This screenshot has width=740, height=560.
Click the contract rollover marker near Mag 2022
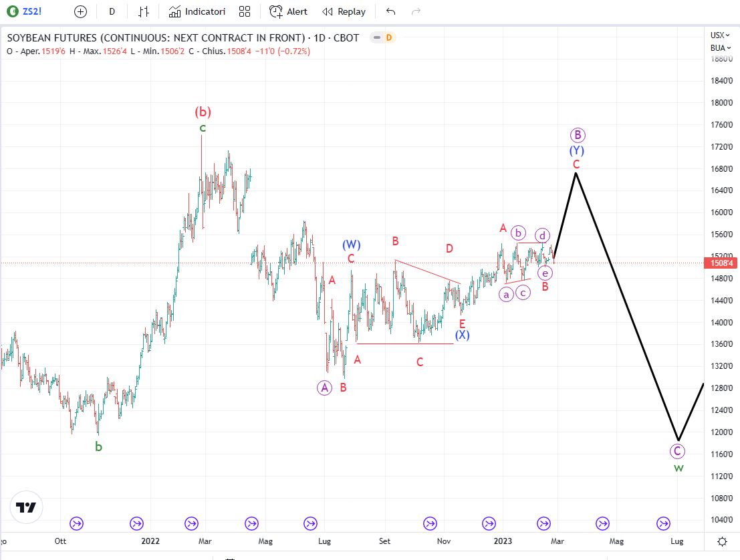pos(251,523)
